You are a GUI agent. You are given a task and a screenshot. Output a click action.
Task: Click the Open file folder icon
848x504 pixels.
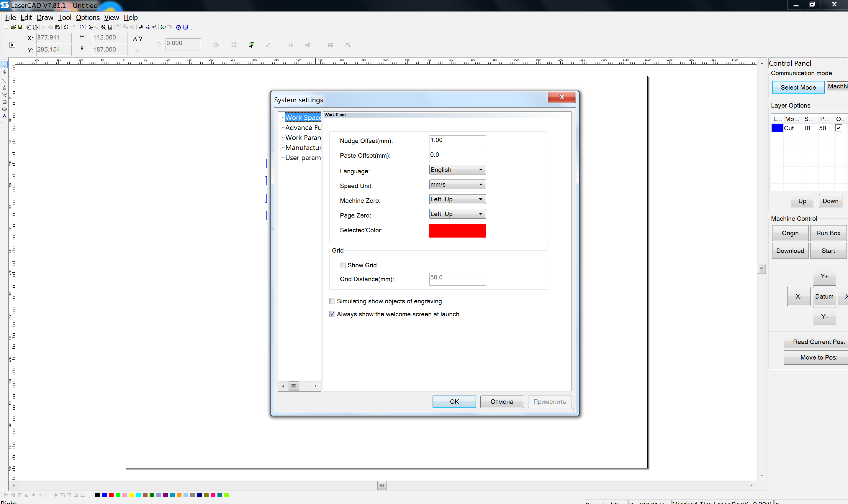[x=13, y=27]
